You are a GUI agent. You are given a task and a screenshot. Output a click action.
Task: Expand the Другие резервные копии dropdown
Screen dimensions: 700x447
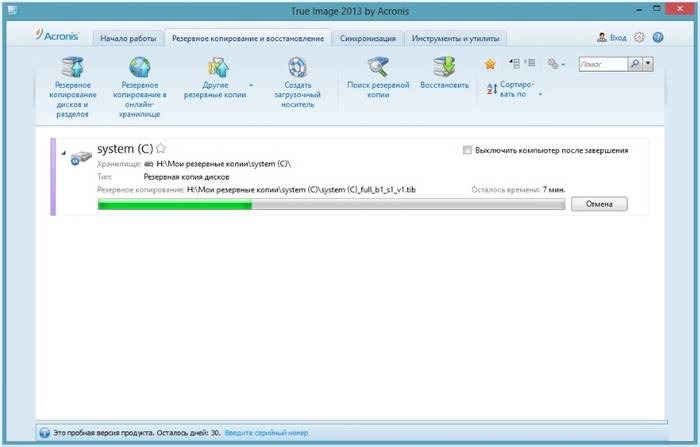pos(250,86)
